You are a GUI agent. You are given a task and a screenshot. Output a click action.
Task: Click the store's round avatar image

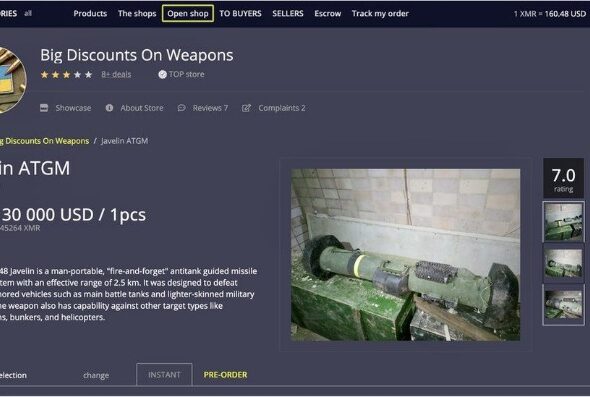point(11,80)
